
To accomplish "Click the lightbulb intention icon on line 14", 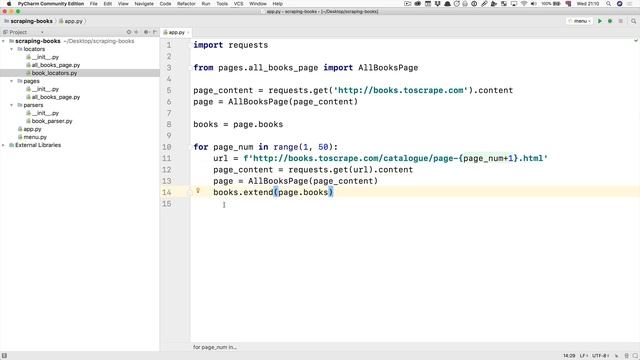I will tap(198, 191).
